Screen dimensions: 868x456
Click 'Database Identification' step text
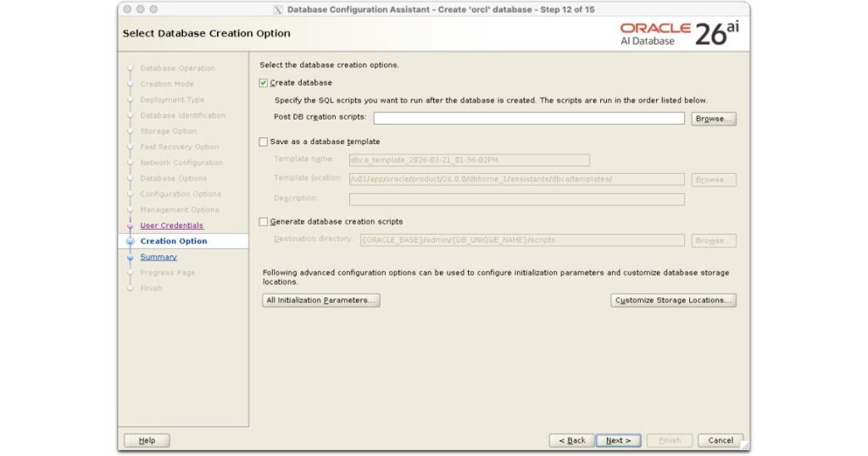[x=183, y=115]
